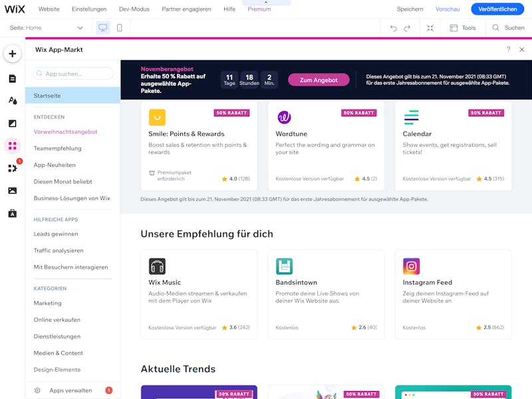Select Startseite in the sidebar
532x399 pixels.
[x=73, y=96]
